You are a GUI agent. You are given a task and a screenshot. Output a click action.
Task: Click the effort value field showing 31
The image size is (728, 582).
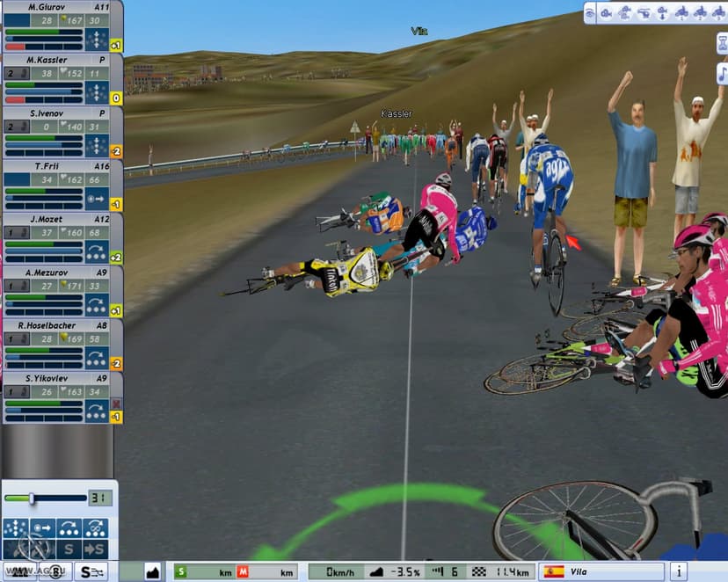(100, 498)
